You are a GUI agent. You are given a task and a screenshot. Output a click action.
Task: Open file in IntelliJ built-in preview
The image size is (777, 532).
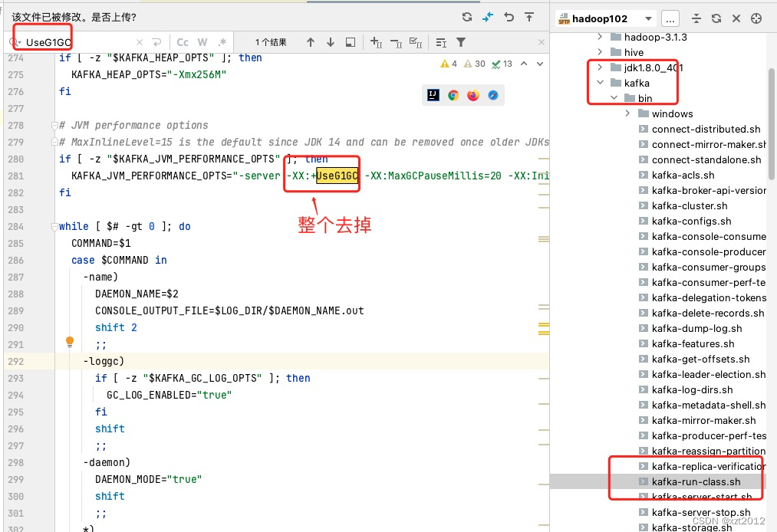[433, 95]
